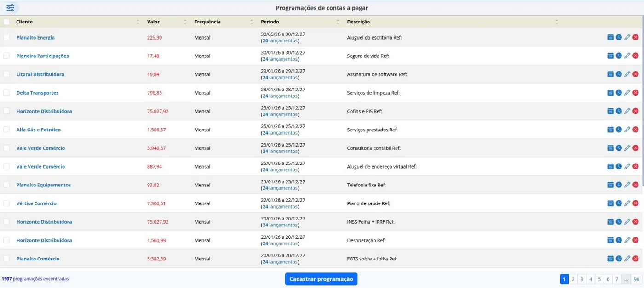Viewport: 644px width, 288px height.
Task: Click the Telefonia fixa Ref: description
Action: (366, 185)
